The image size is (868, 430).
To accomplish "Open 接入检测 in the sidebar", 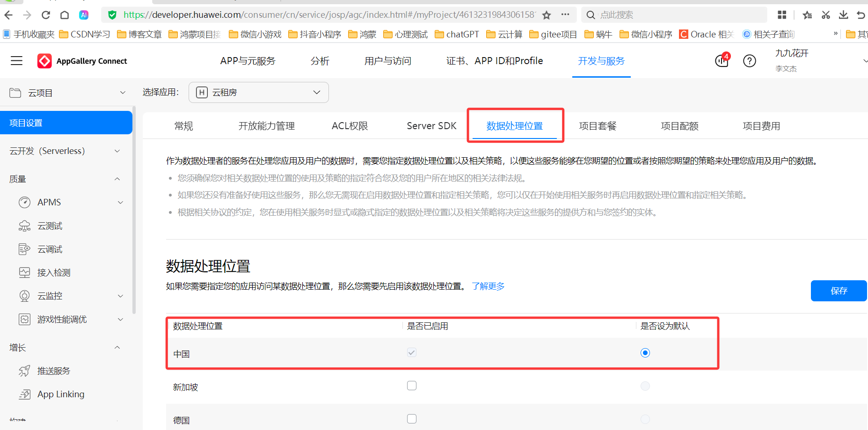I will pyautogui.click(x=54, y=273).
